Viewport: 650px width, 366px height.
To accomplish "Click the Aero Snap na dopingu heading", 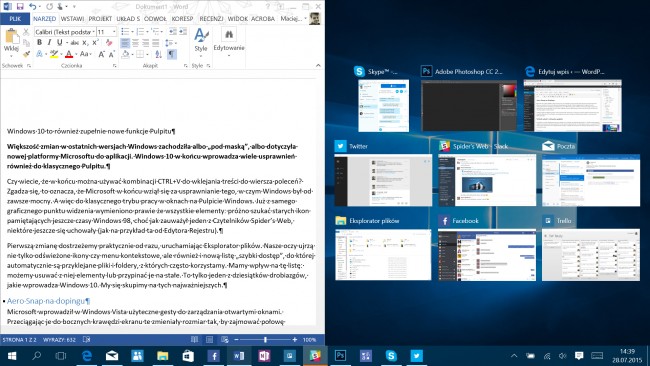I will 48,301.
